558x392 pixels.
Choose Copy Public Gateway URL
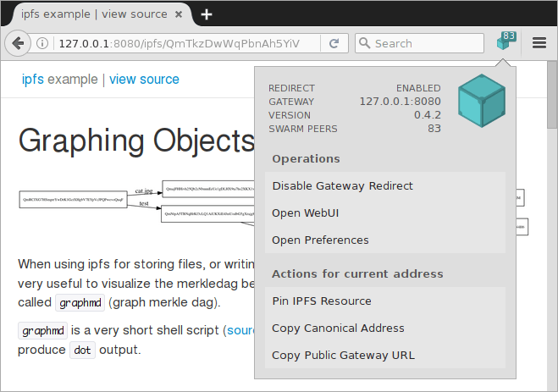(x=385, y=355)
